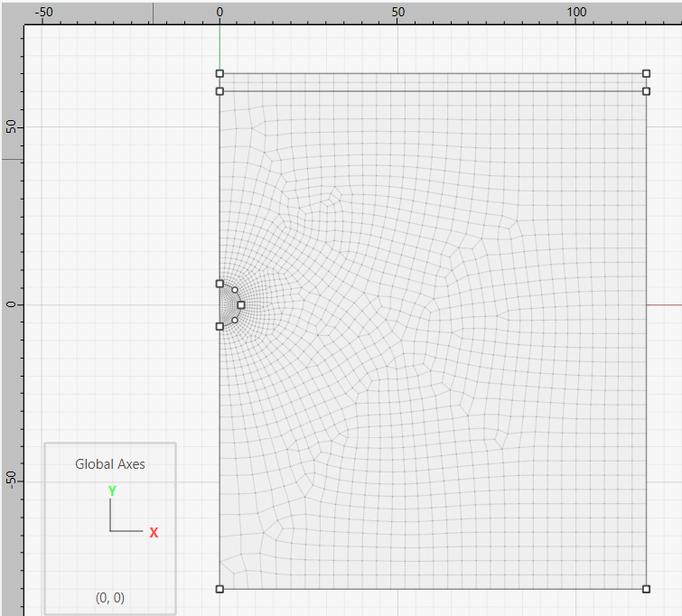
Task: Select the upper circular arc midpoint handle
Action: point(235,290)
